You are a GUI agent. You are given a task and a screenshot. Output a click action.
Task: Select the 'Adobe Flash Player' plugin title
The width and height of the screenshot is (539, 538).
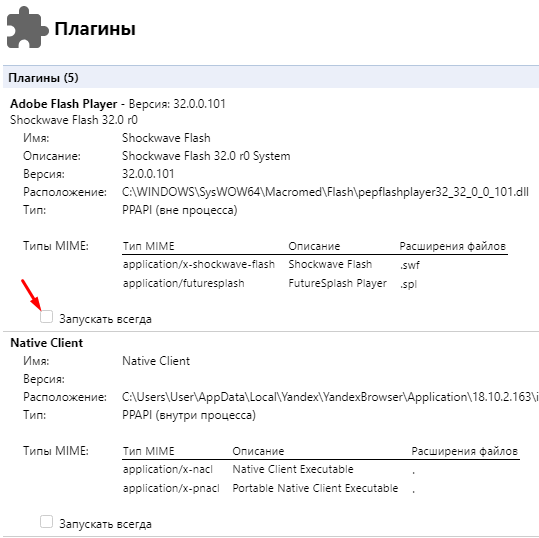point(64,103)
